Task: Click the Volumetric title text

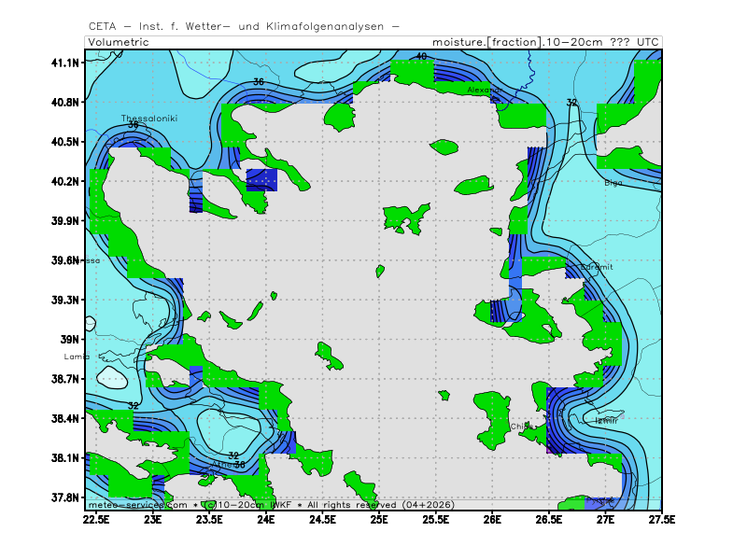Action: click(119, 42)
